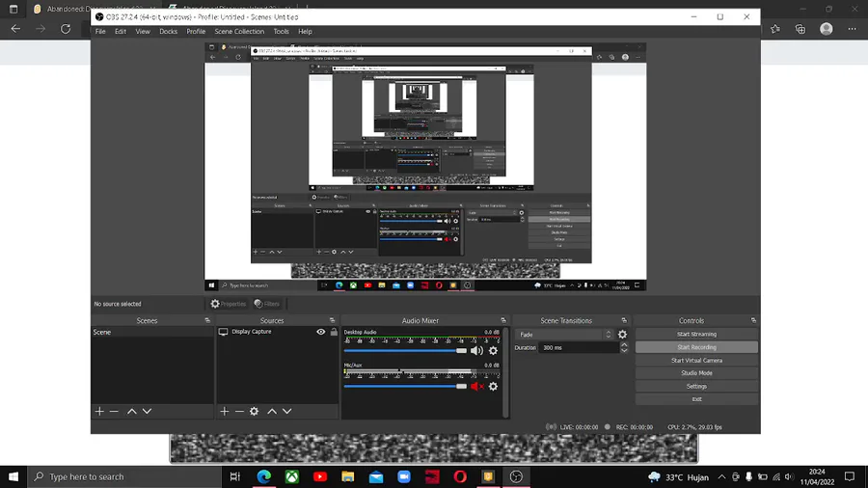Remove the selected scene with minus

click(114, 411)
